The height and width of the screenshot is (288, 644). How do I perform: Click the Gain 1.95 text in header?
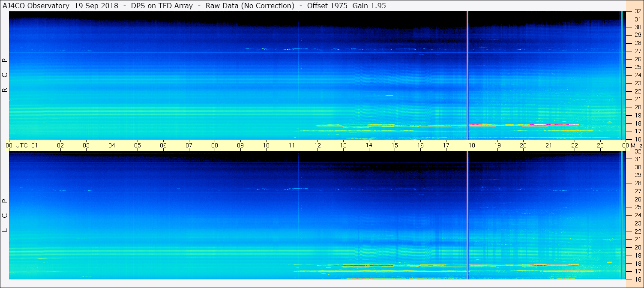coord(368,6)
